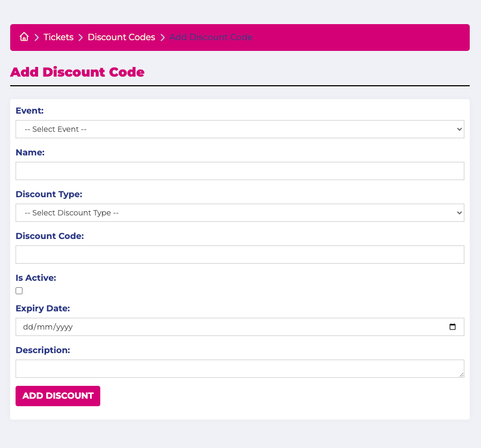Click the Add Discount Code page heading
Screen dimensions: 481x448
(77, 72)
